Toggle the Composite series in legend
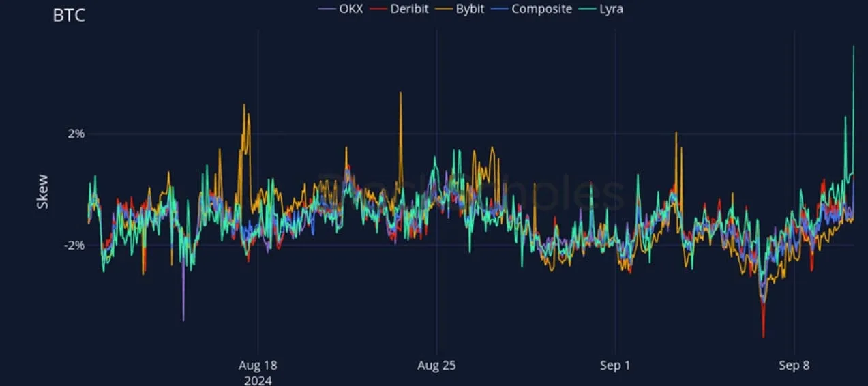Viewport: 868px width, 386px height. pyautogui.click(x=532, y=9)
